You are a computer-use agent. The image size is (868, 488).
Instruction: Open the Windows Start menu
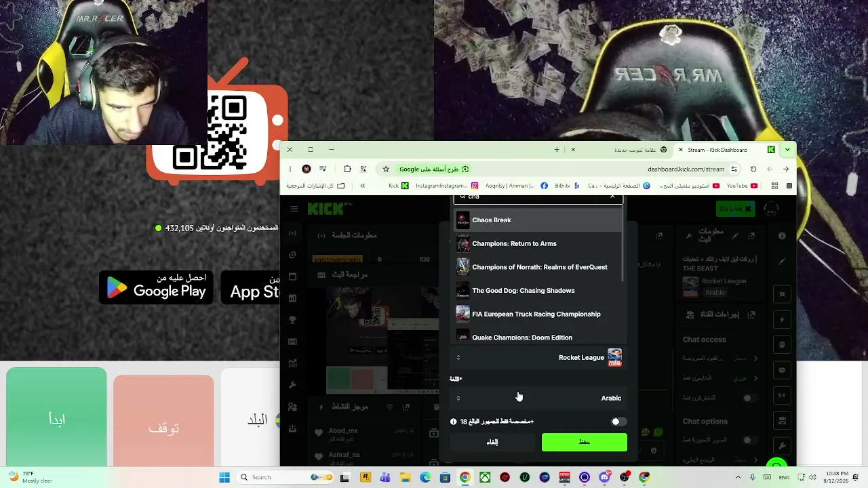coord(224,477)
